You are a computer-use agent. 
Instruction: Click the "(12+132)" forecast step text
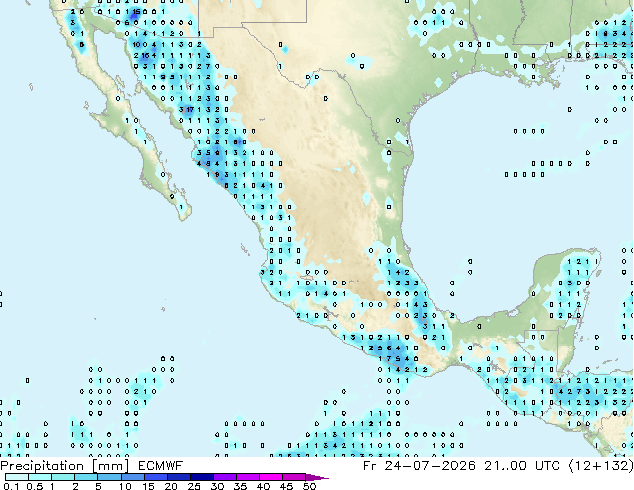[x=601, y=466]
